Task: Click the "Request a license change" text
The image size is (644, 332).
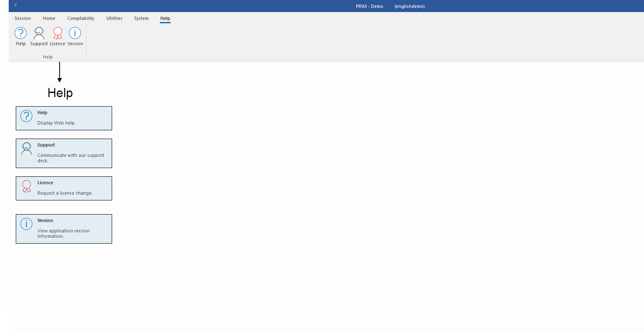Action: point(65,193)
